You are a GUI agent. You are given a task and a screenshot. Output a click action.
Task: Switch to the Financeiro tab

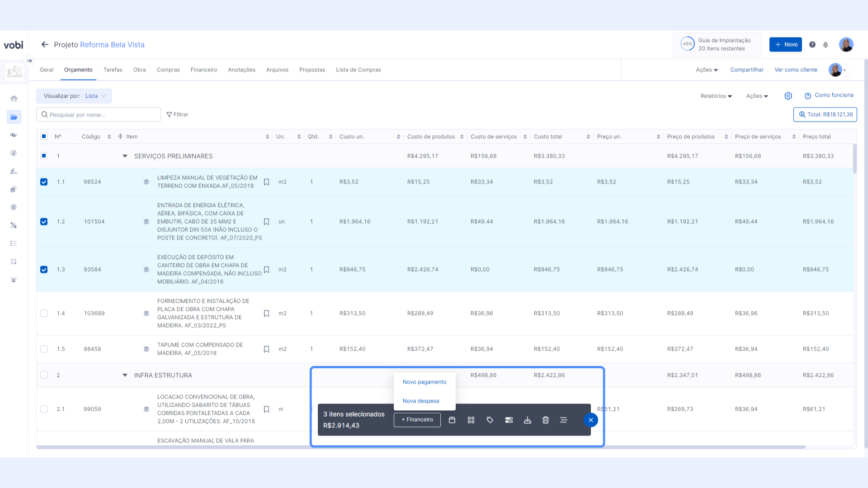click(203, 70)
